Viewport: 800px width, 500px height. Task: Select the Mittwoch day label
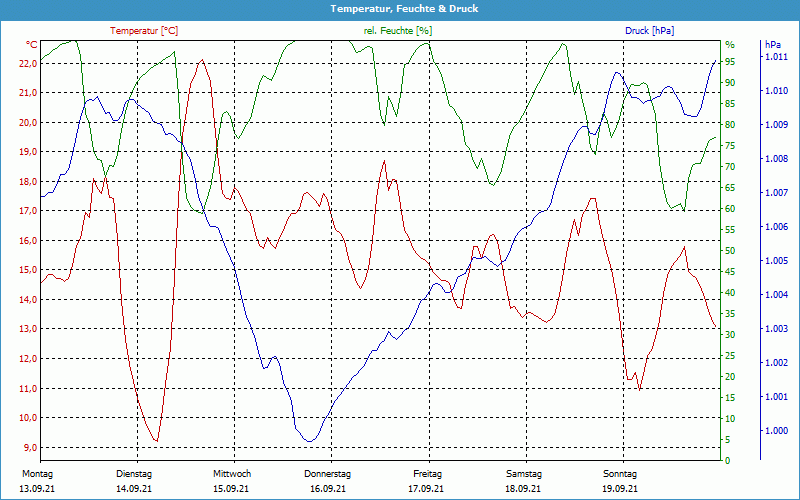pyautogui.click(x=232, y=474)
